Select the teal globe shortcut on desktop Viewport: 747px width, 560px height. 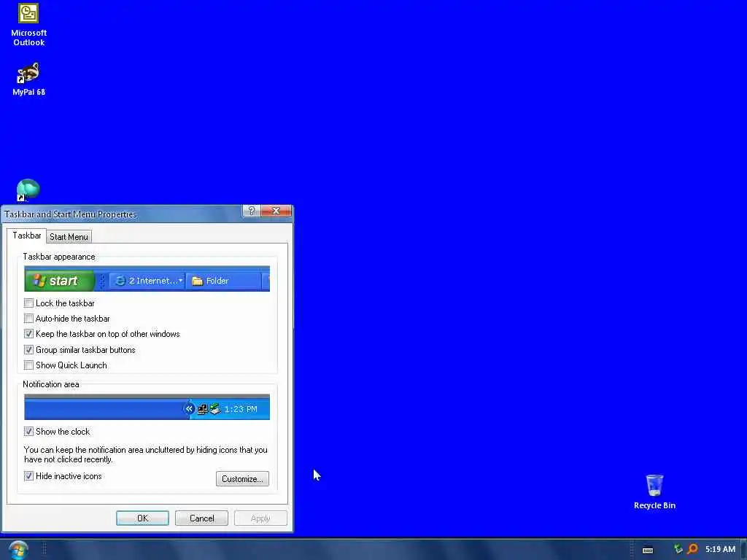[x=28, y=190]
